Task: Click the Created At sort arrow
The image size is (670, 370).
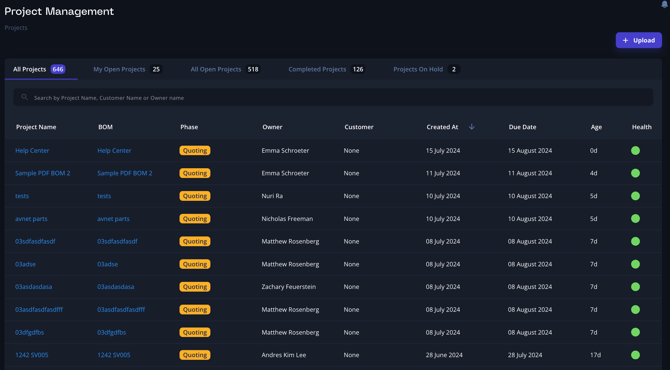Action: (x=472, y=126)
